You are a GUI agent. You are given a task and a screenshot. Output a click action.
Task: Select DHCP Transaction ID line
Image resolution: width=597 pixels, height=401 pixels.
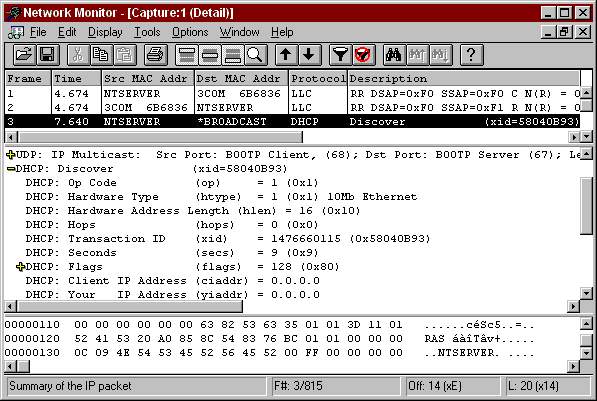228,239
